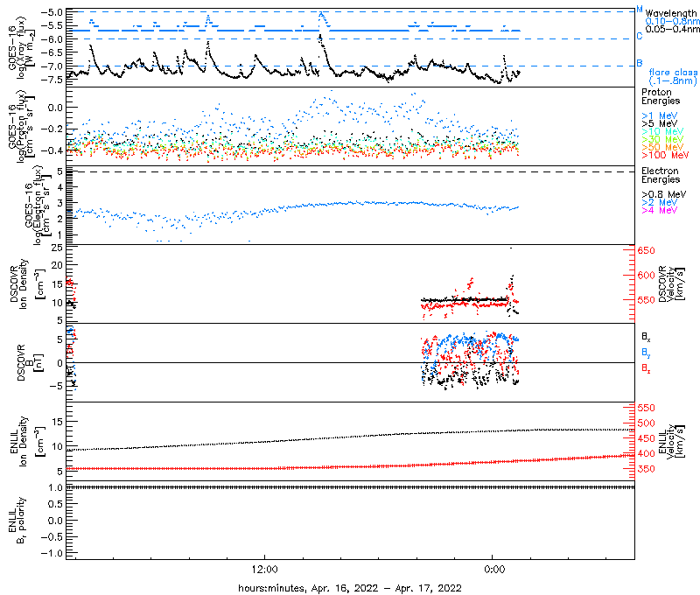Click the '0.05-0.4nm' wavelength legend label
Image resolution: width=700 pixels, height=595 pixels.
click(x=672, y=29)
